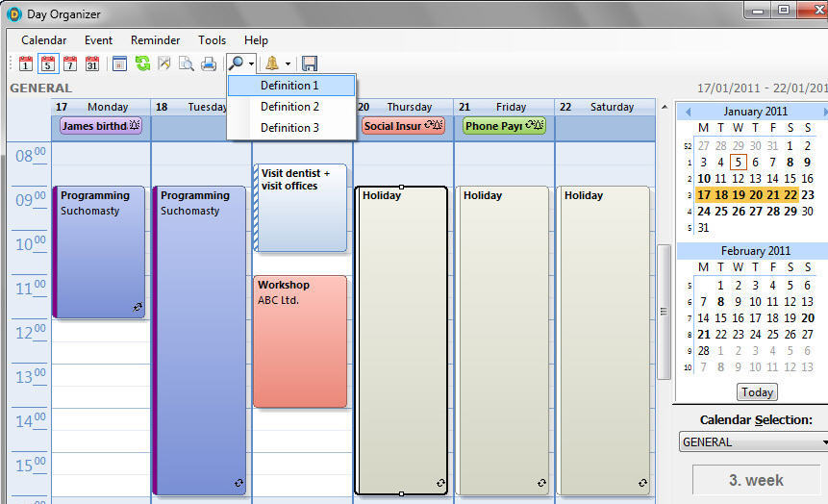Click the Today button
Image resolution: width=828 pixels, height=504 pixels.
757,392
